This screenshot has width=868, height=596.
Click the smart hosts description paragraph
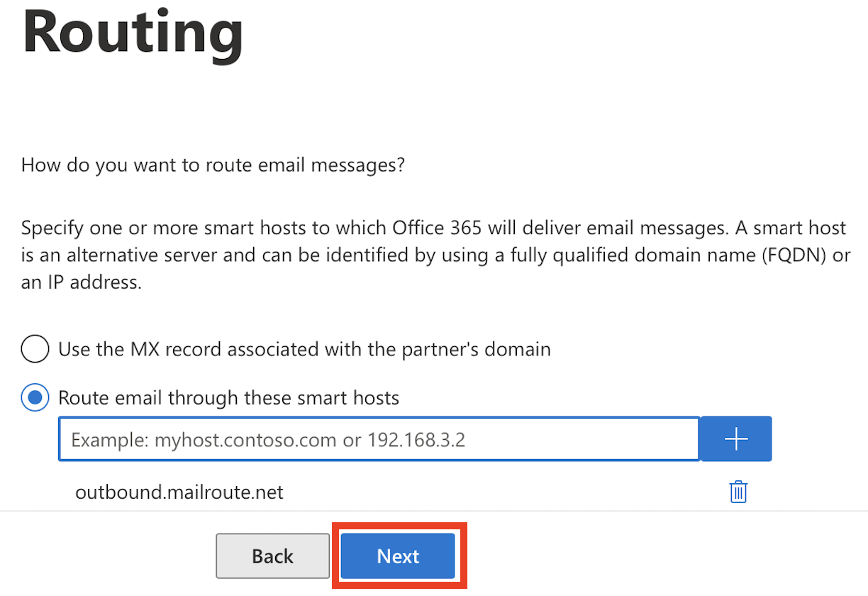[435, 255]
